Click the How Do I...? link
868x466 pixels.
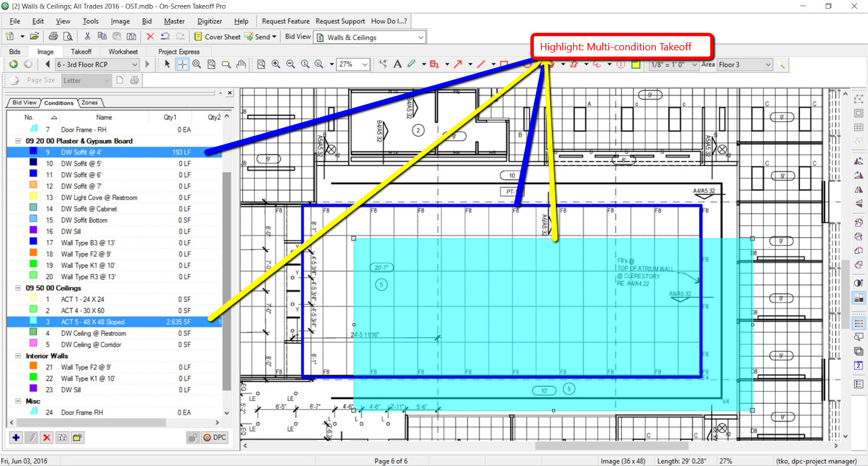[x=389, y=21]
